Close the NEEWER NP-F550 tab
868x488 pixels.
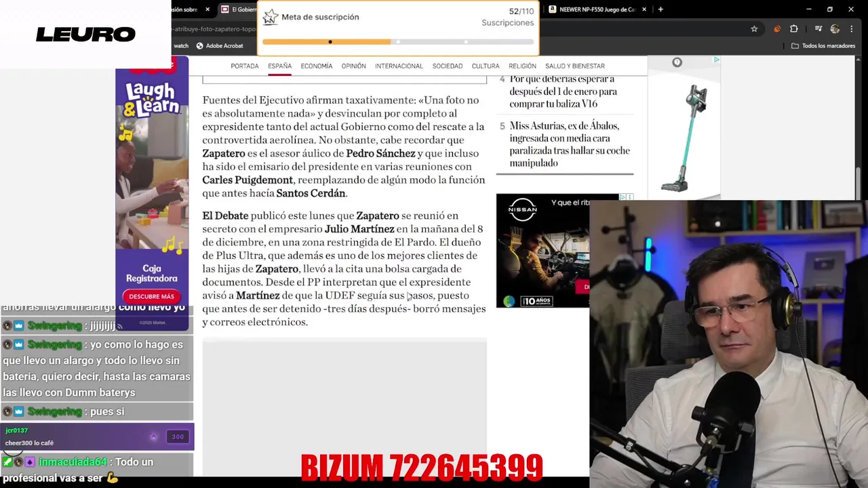coord(644,9)
